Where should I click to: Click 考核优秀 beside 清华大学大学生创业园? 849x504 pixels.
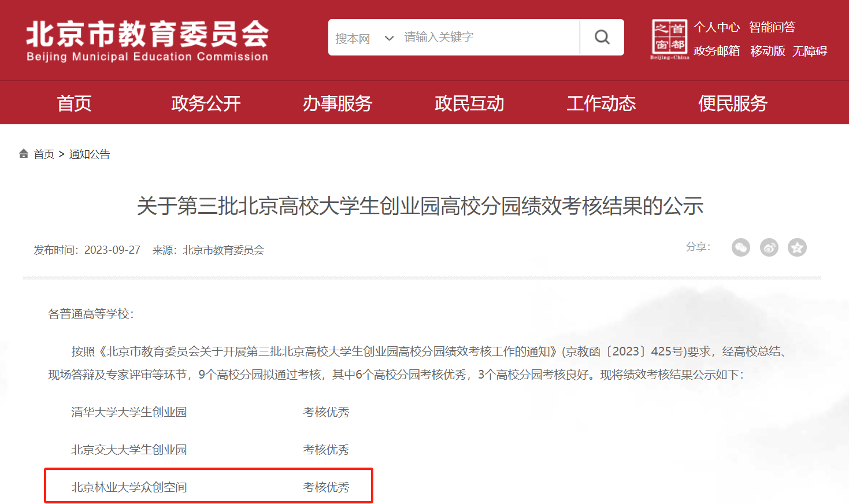coord(326,412)
